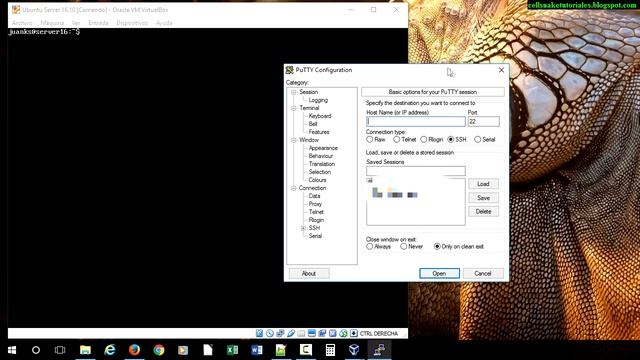This screenshot has width=640, height=360.
Task: Click network indicator in VirtualBox status bar
Action: pos(280,333)
